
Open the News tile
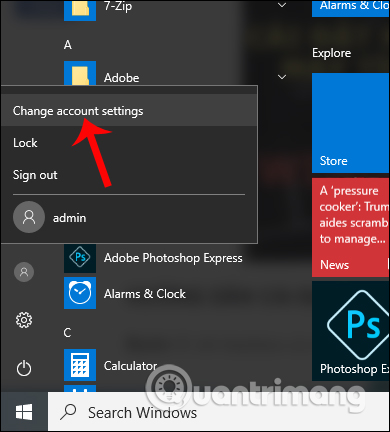coord(350,227)
